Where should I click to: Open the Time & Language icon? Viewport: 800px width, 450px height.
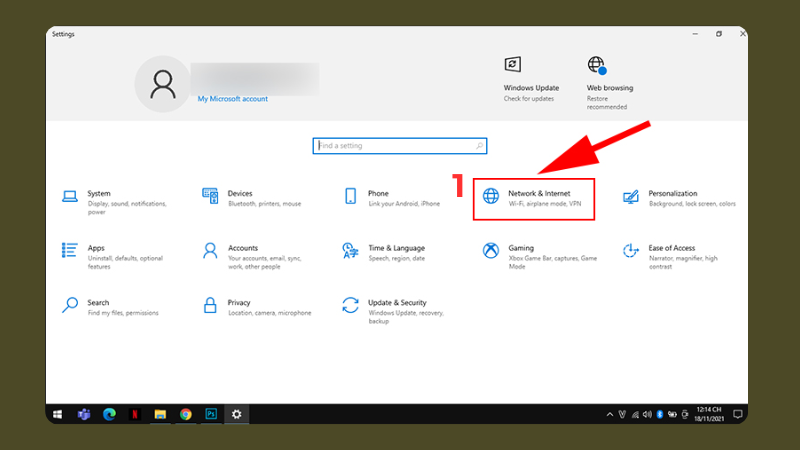coord(350,251)
